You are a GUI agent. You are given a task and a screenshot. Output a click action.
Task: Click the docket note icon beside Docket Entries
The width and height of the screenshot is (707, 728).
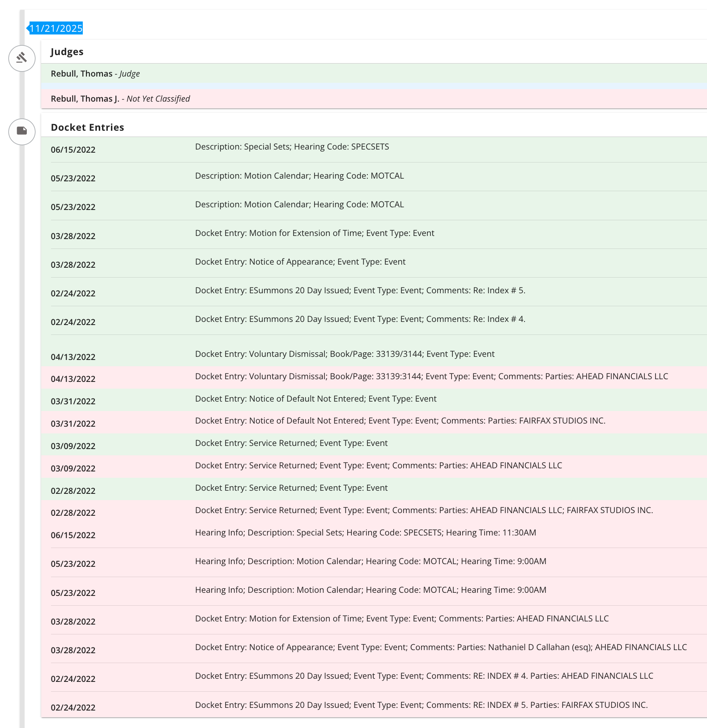pyautogui.click(x=22, y=131)
